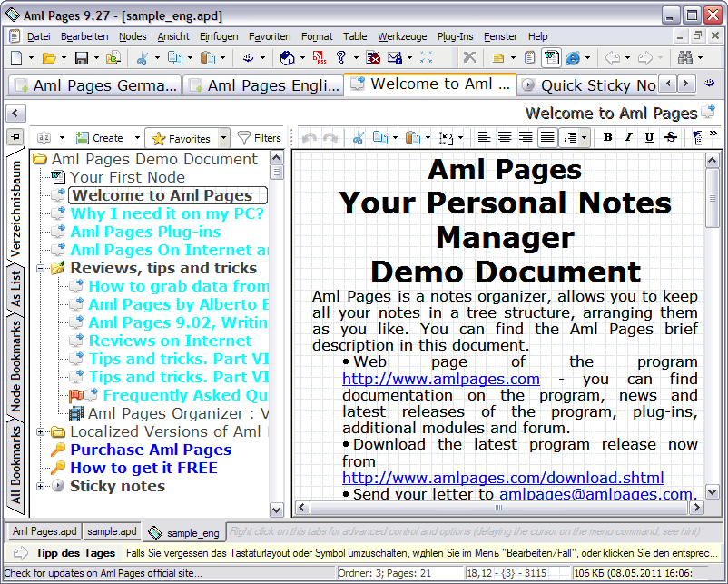Open the Werkzeuge menu
Viewport: 728px width, 584px height.
(x=402, y=36)
